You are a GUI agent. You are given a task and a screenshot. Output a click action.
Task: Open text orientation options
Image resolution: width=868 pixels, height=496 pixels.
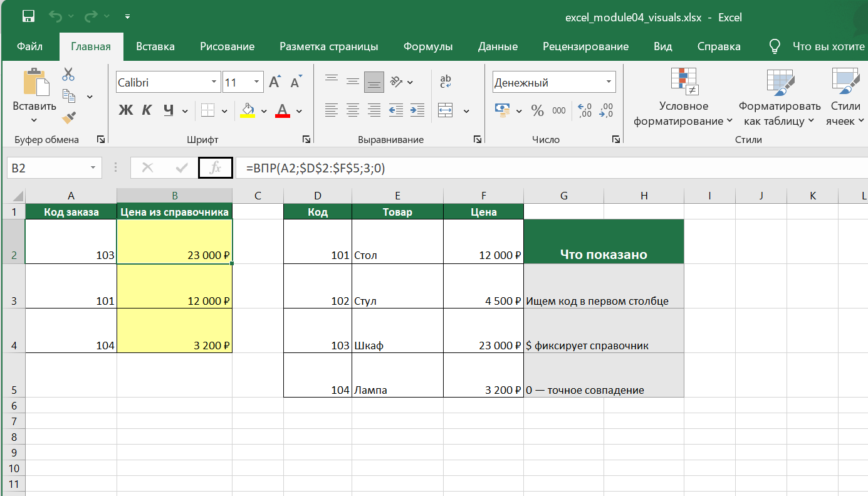(401, 82)
